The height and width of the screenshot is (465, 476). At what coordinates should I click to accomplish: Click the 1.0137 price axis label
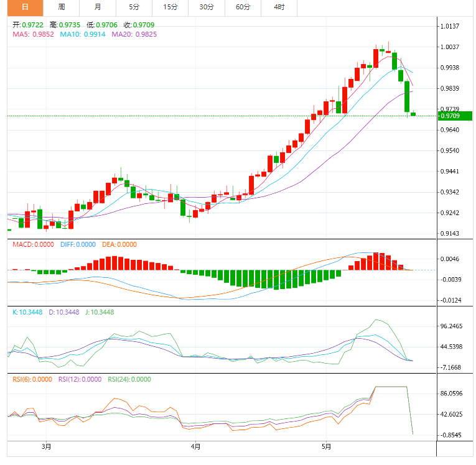450,26
